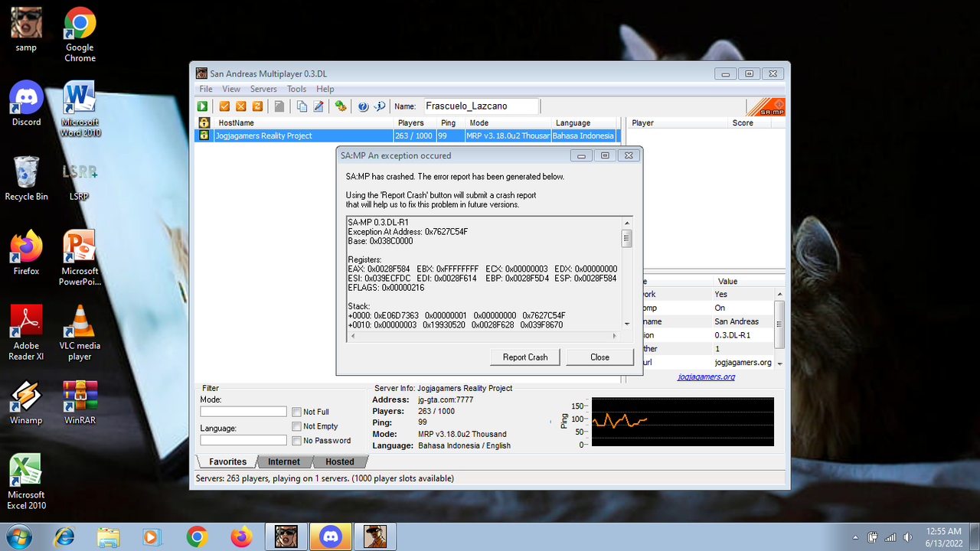This screenshot has width=980, height=551.
Task: Open the View menu
Action: (x=231, y=90)
